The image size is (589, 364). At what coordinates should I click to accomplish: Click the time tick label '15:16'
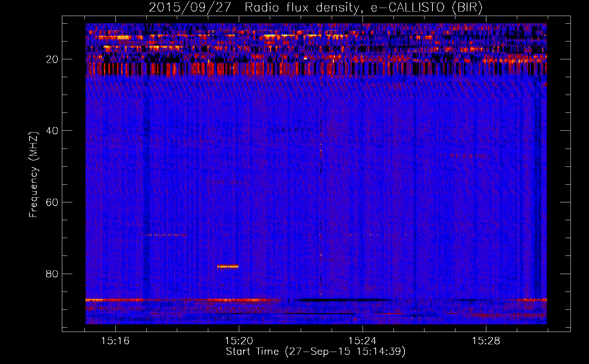(115, 341)
